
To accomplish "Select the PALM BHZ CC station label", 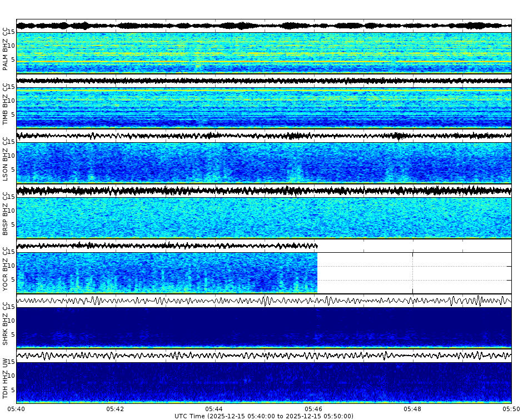I will pyautogui.click(x=6, y=47).
